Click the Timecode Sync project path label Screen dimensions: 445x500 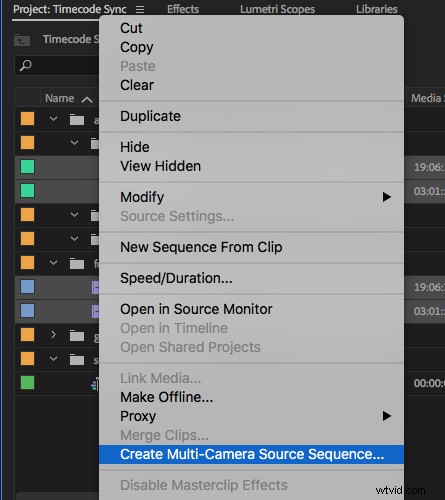point(71,39)
